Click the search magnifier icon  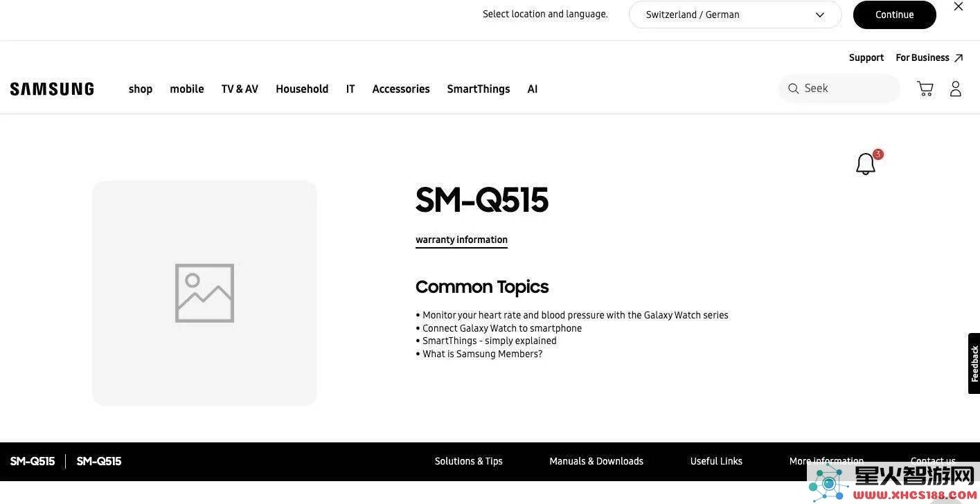click(794, 89)
